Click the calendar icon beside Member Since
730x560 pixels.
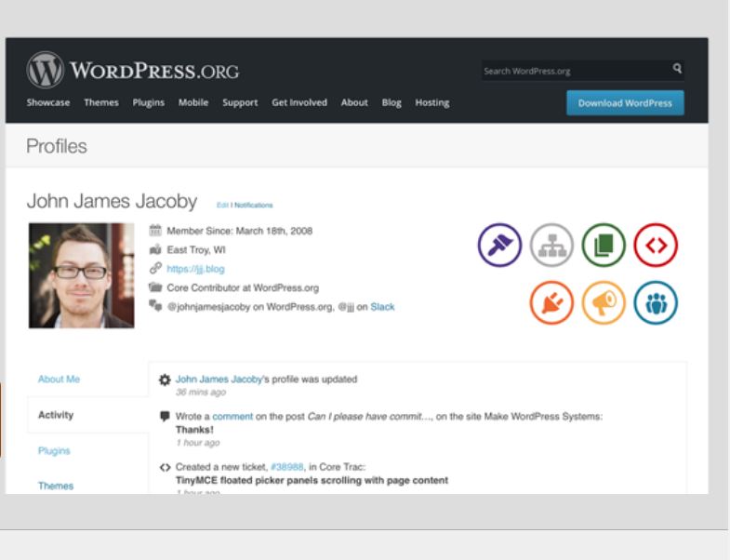155,230
